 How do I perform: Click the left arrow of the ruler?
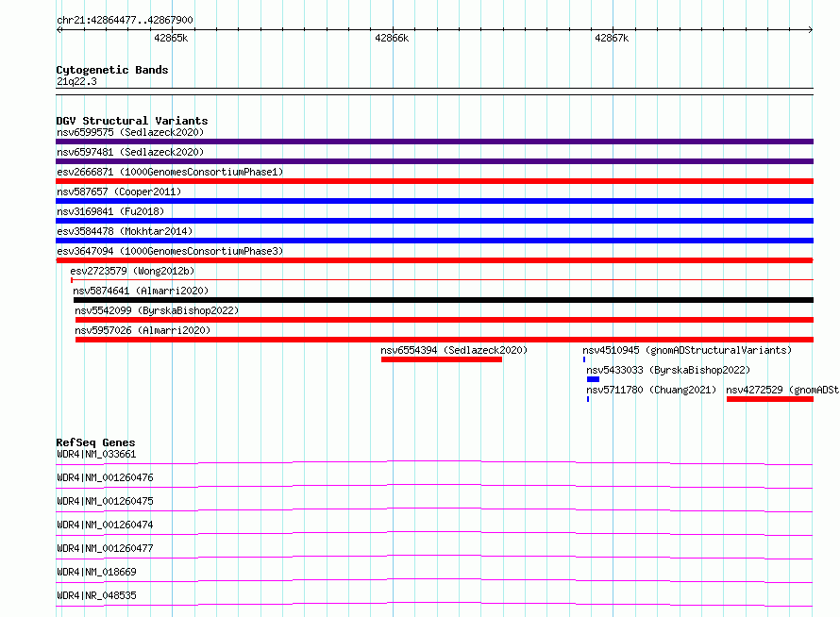59,29
